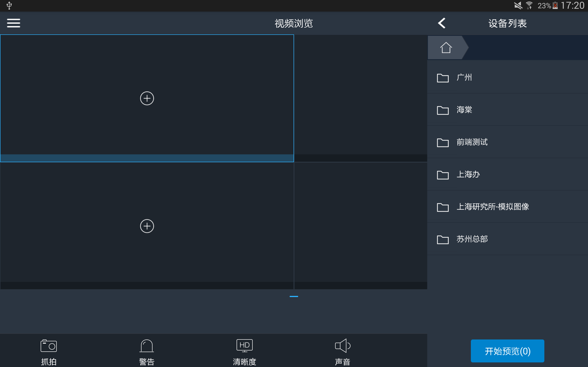The width and height of the screenshot is (588, 367).
Task: Select 上海办 device folder
Action: click(507, 174)
